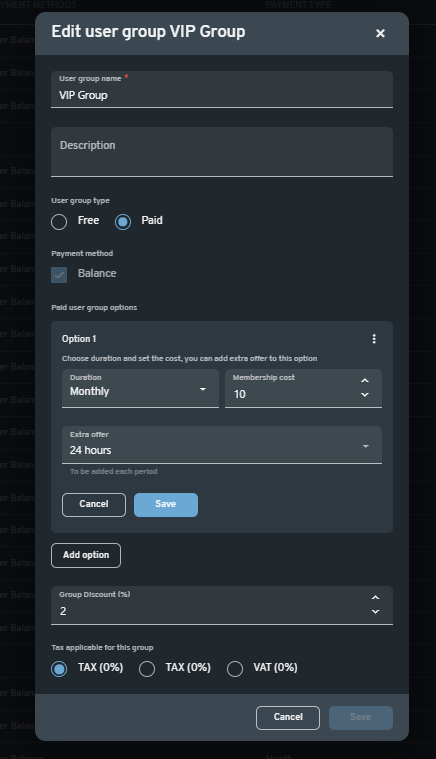This screenshot has height=759, width=436.
Task: Open Option 1 three-dot menu
Action: click(x=374, y=339)
